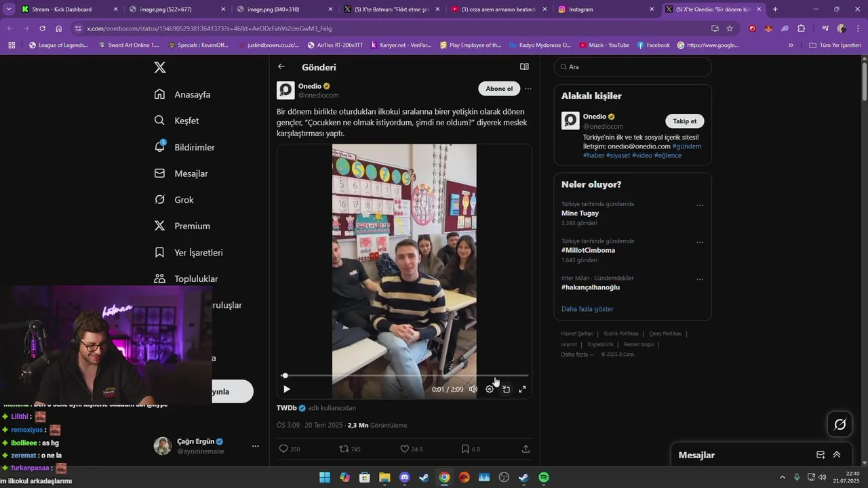Open Onedio profile avatar in post
The height and width of the screenshot is (488, 868).
(285, 90)
